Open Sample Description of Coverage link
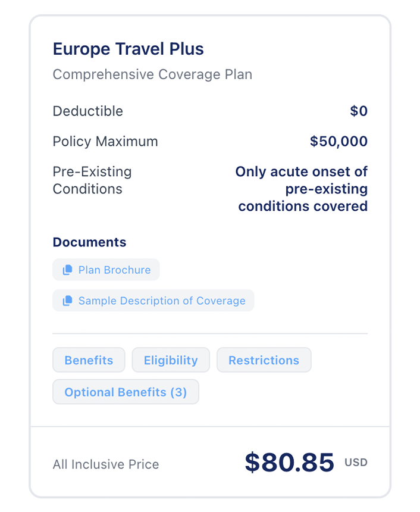Image resolution: width=420 pixels, height=512 pixels. [162, 301]
